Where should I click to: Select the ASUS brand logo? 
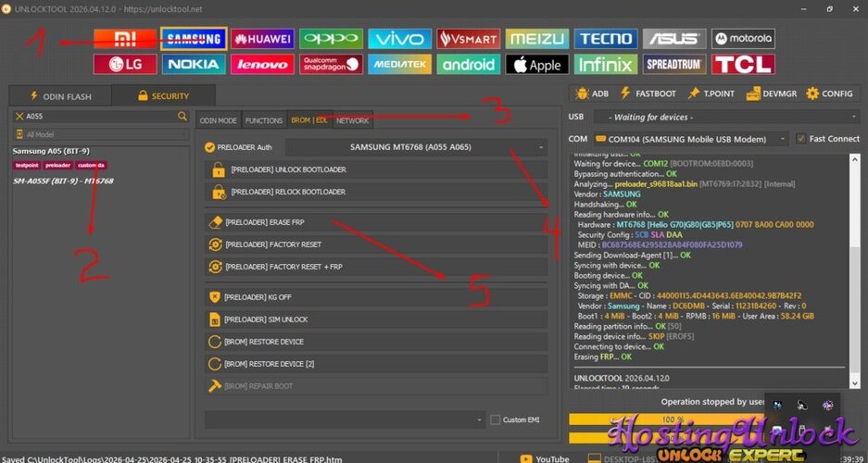click(x=674, y=39)
